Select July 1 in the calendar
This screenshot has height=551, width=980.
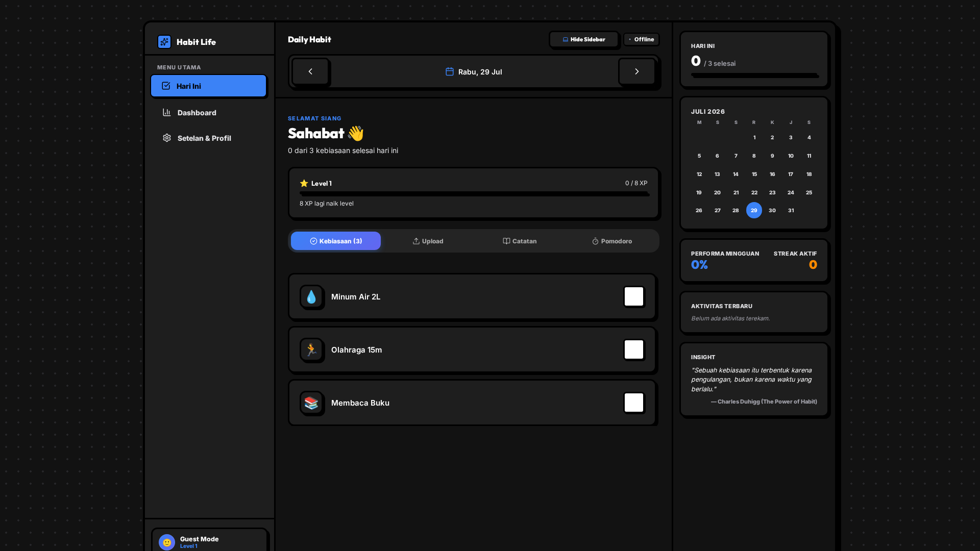coord(754,137)
